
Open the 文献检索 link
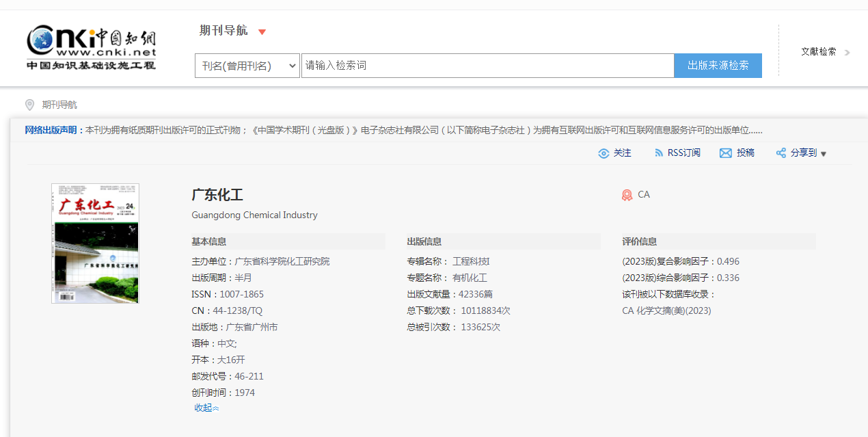coord(818,51)
